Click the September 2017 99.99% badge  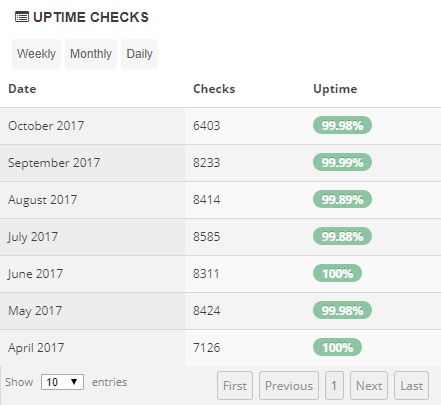pos(342,162)
